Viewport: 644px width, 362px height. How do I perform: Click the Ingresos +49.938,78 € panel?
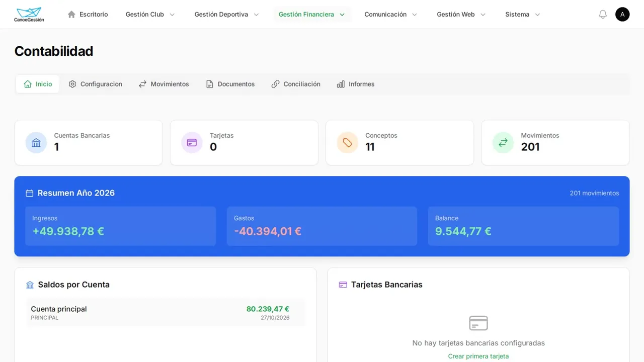tap(120, 226)
